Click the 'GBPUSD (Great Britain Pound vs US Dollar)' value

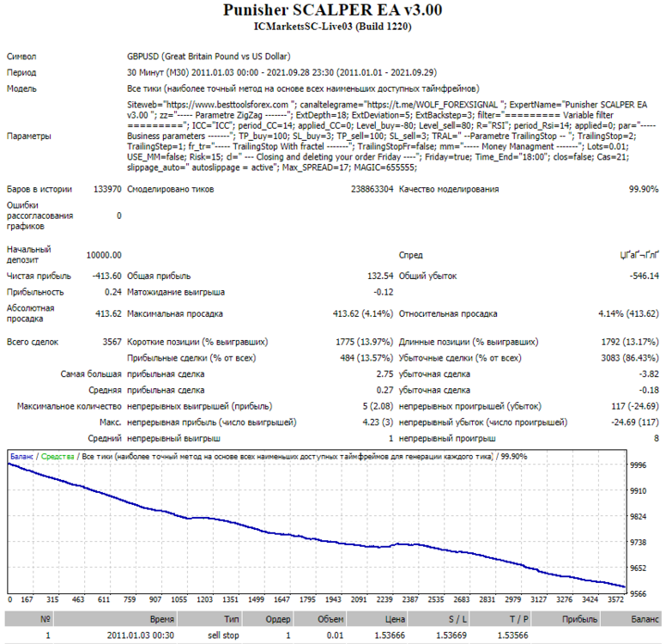click(x=209, y=56)
